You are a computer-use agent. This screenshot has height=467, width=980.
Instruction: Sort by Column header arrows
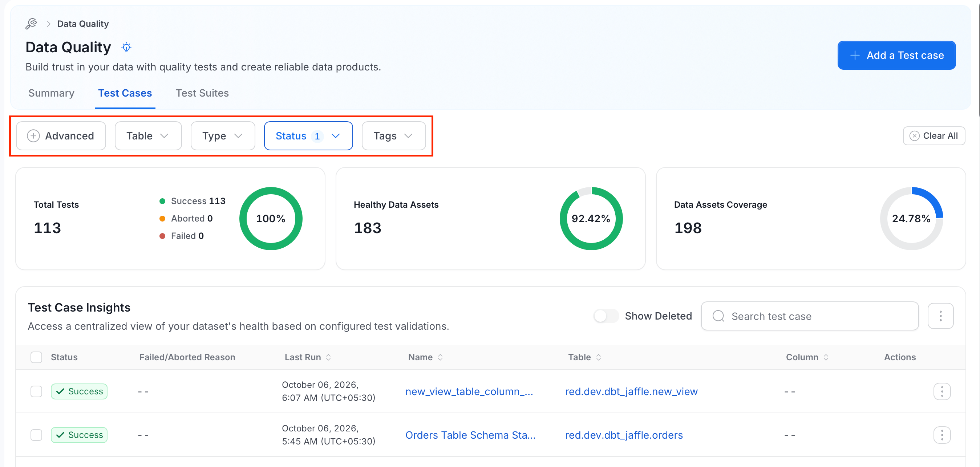826,357
